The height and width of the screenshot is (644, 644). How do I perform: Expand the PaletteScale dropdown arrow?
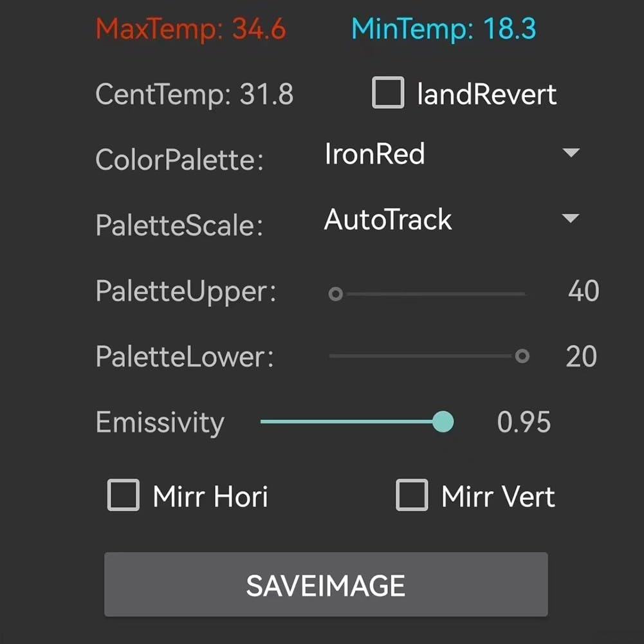tap(571, 217)
